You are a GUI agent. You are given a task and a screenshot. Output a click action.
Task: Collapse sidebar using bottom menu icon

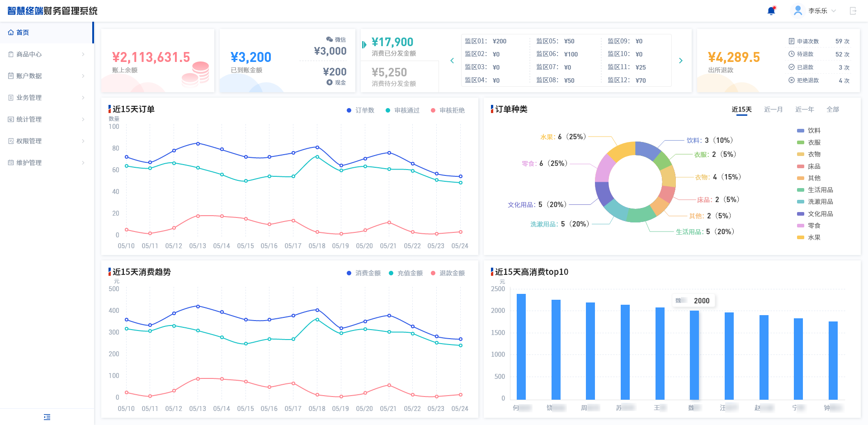pyautogui.click(x=47, y=417)
